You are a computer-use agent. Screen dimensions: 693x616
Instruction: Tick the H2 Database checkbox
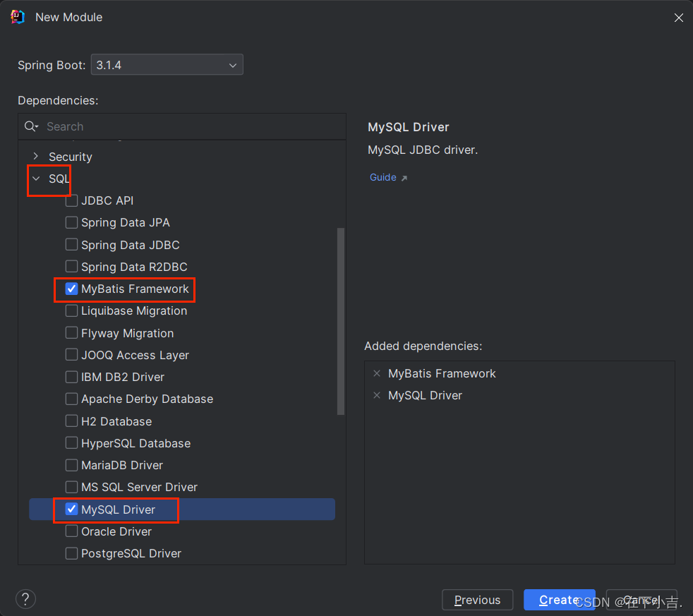[71, 421]
